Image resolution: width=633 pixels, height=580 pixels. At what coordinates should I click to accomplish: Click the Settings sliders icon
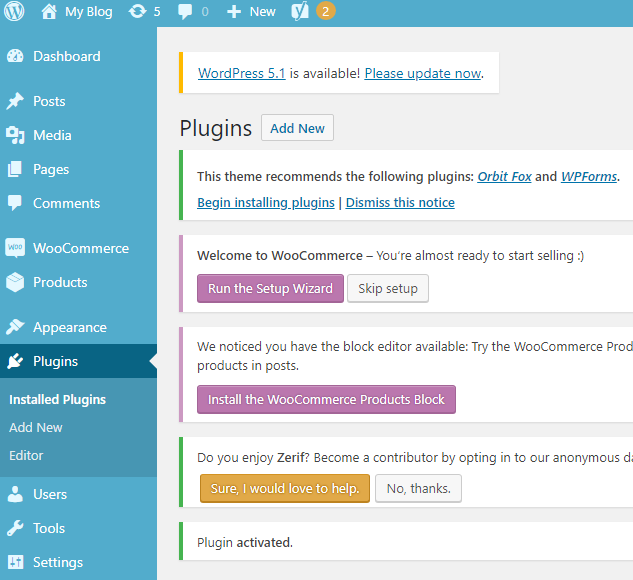tap(15, 562)
